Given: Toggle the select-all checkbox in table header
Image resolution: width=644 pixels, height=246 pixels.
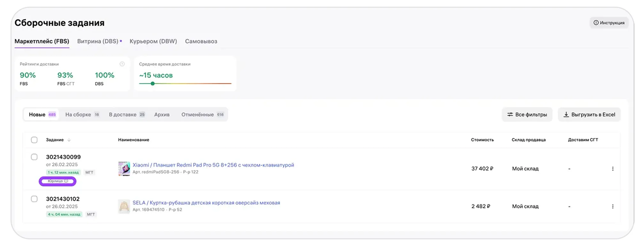Looking at the screenshot, I should [34, 140].
